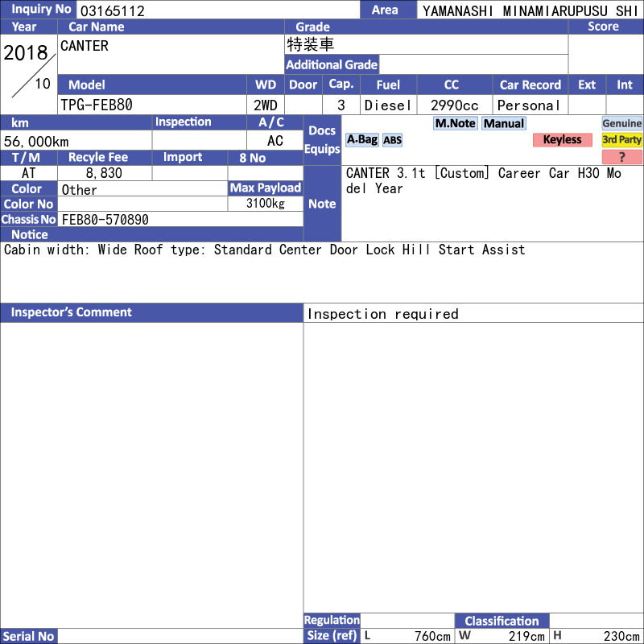Click the Classification header

click(502, 621)
